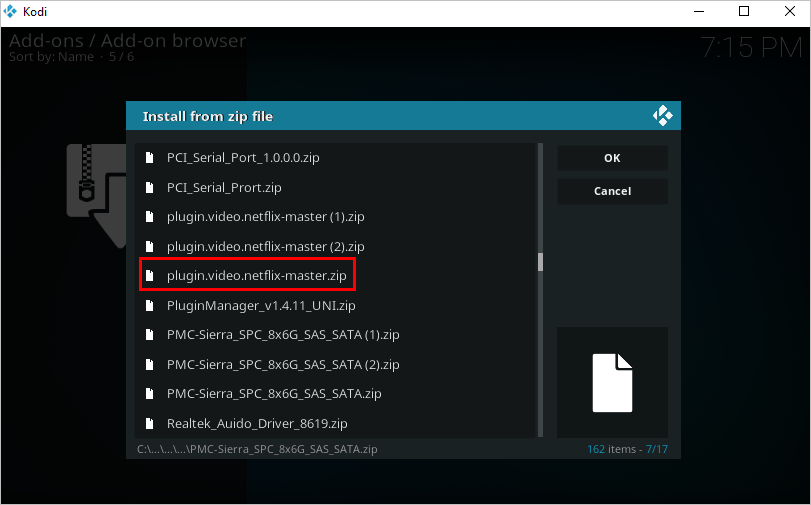Click file icon beside PMC-Sierra_SPC_8x6G_SAS_SATA (2).zip

(x=149, y=364)
